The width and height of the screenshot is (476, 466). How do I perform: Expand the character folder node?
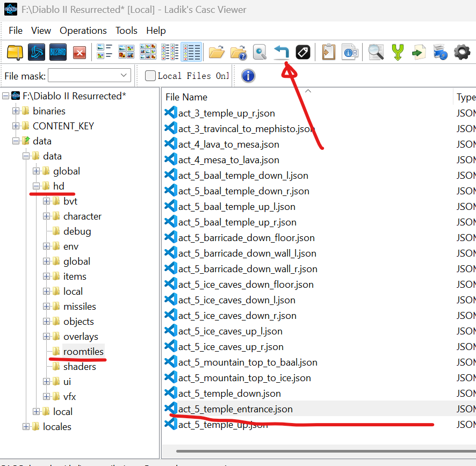pyautogui.click(x=46, y=216)
